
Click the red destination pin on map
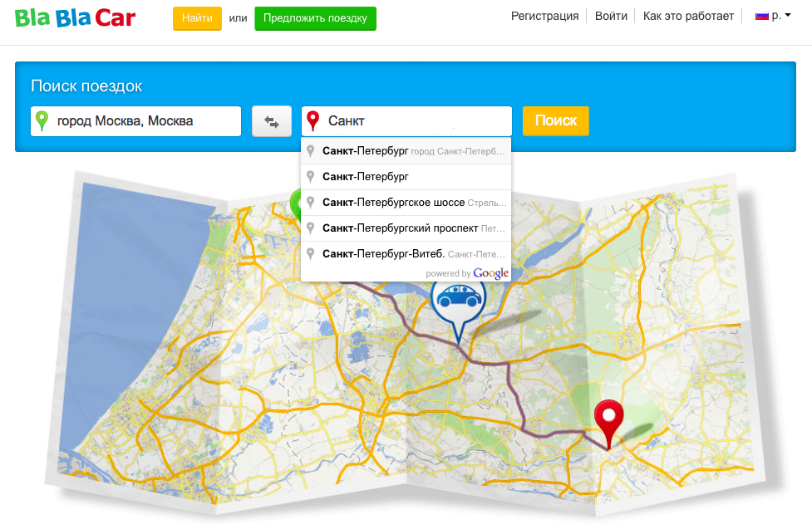tap(609, 418)
